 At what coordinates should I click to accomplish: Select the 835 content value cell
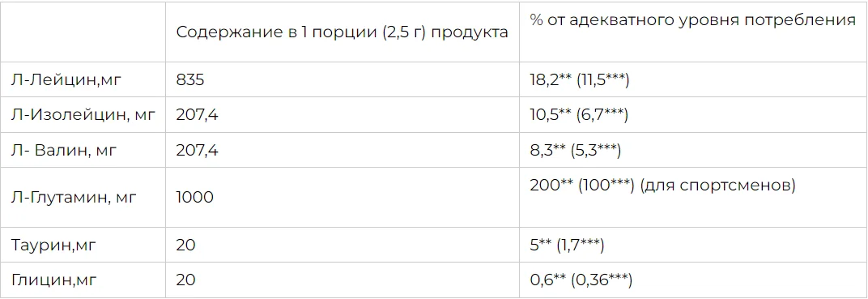click(x=190, y=79)
